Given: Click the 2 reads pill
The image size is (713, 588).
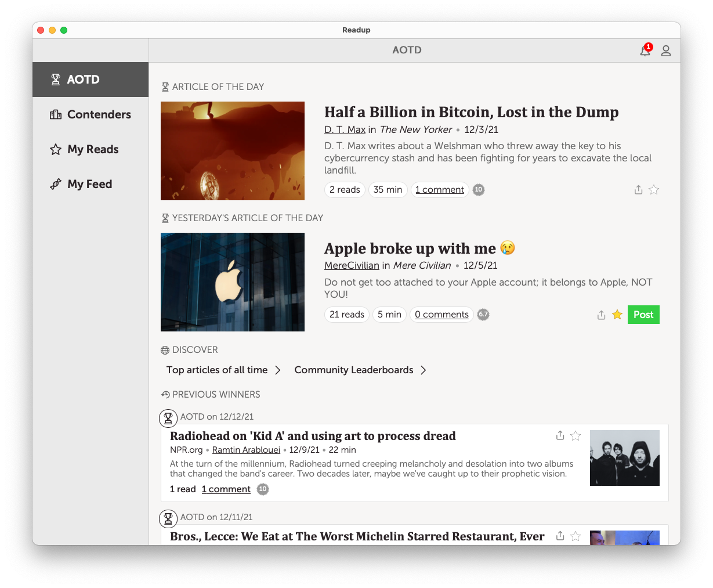Looking at the screenshot, I should coord(345,190).
